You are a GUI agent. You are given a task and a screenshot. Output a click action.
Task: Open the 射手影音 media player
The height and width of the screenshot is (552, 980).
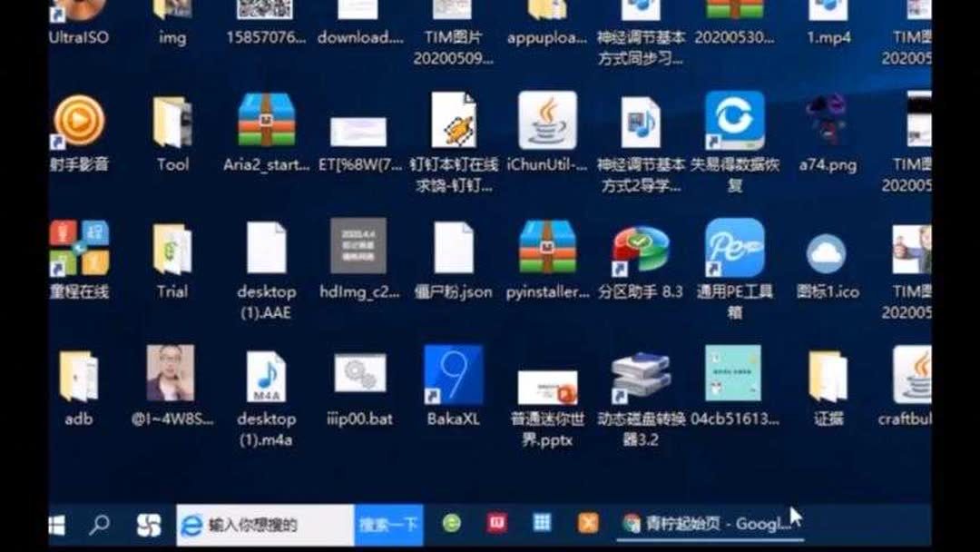pyautogui.click(x=78, y=123)
